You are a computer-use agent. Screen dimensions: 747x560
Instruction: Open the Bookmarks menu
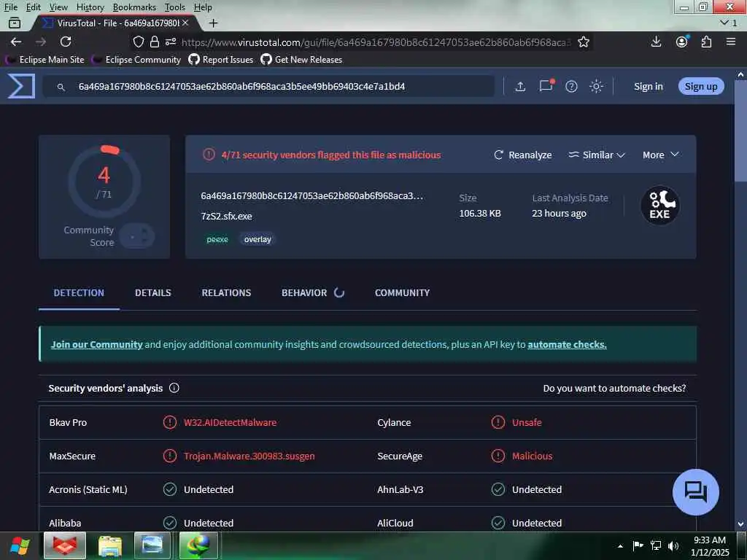[134, 7]
